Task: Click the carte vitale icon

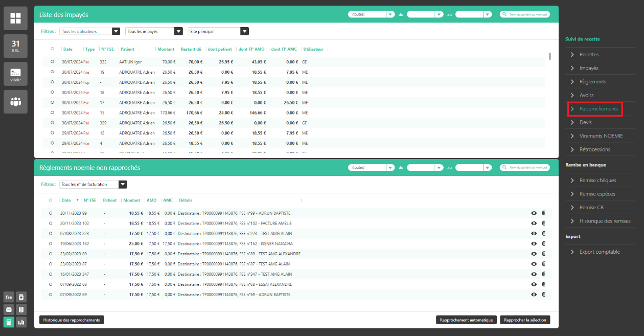Action: [x=15, y=74]
